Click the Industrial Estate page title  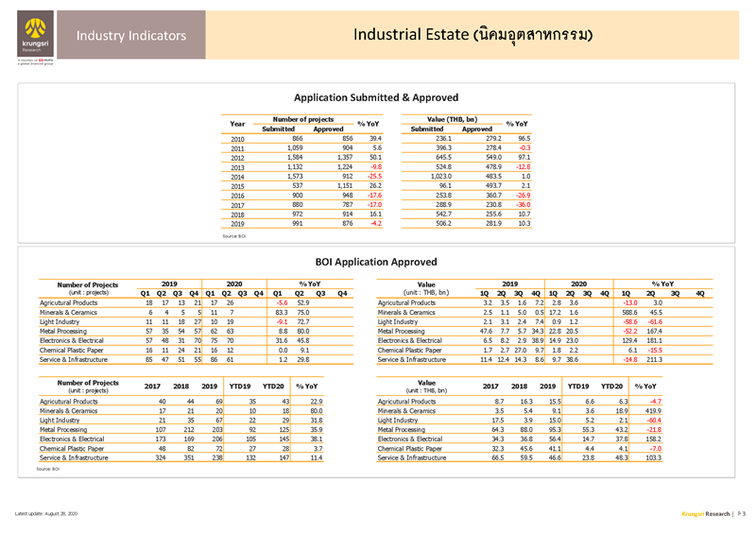tap(473, 36)
